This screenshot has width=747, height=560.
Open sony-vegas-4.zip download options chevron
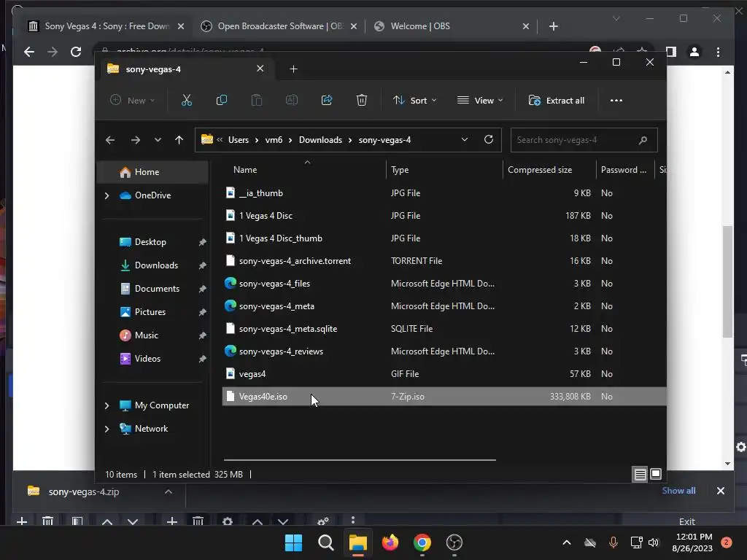click(x=169, y=492)
